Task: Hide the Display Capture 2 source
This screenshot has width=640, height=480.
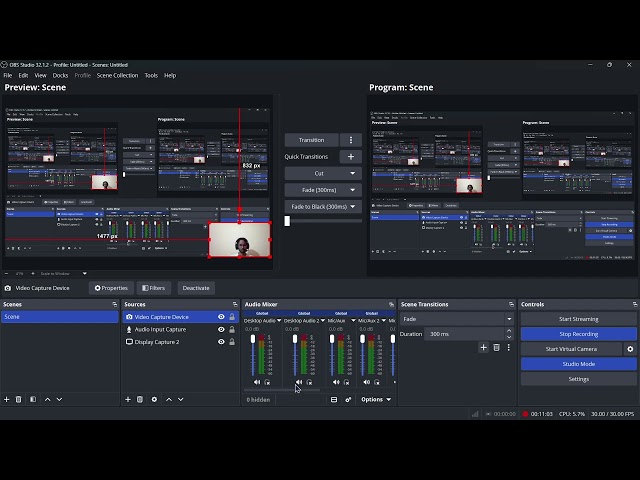Action: click(221, 342)
